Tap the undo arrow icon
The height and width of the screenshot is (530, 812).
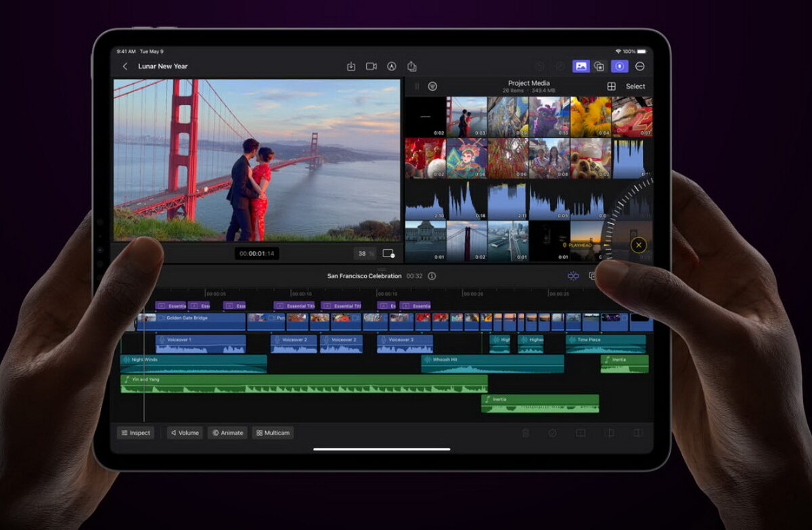click(x=539, y=66)
